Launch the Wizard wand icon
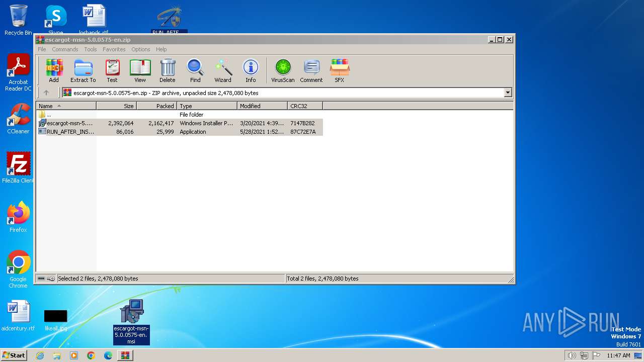Viewport: 644px width, 362px height. (x=223, y=70)
